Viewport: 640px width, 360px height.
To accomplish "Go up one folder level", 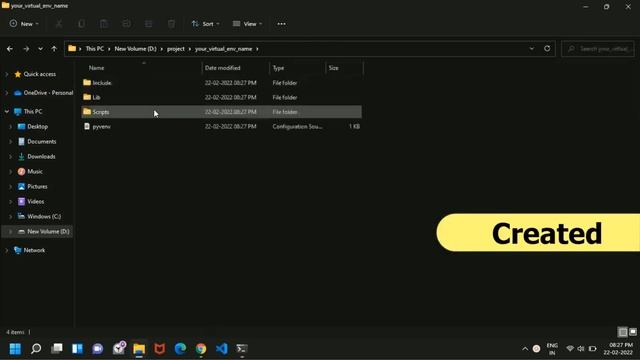I will [54, 49].
